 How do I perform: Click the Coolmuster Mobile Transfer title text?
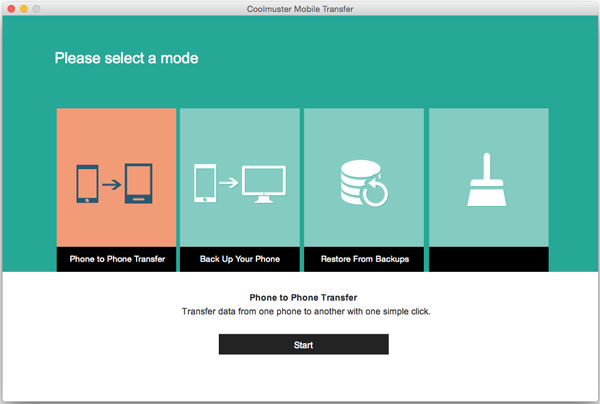point(299,8)
